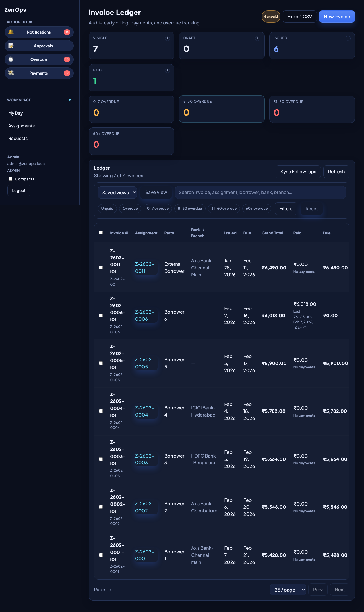364x612 pixels.
Task: Open the Saved views dropdown
Action: click(x=117, y=193)
